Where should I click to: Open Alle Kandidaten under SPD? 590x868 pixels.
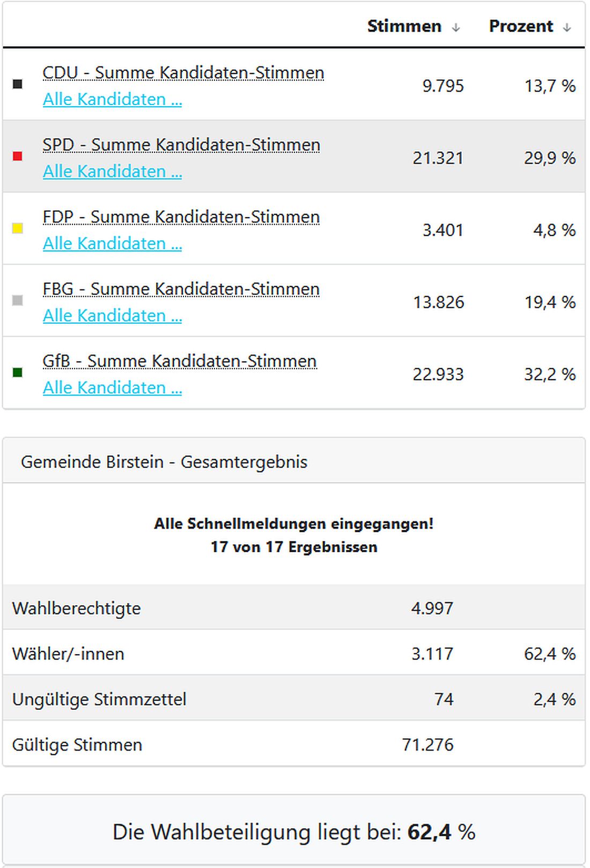[x=112, y=172]
